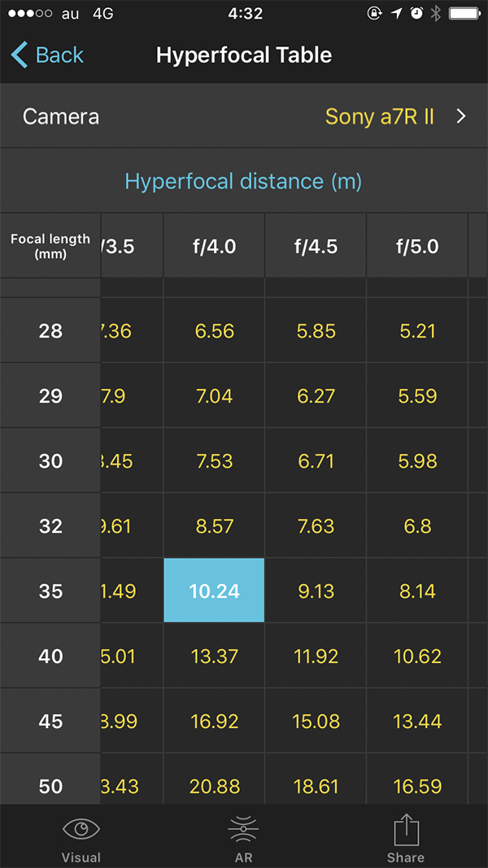Tap the location arrow status icon
The image size is (488, 868).
tap(396, 14)
